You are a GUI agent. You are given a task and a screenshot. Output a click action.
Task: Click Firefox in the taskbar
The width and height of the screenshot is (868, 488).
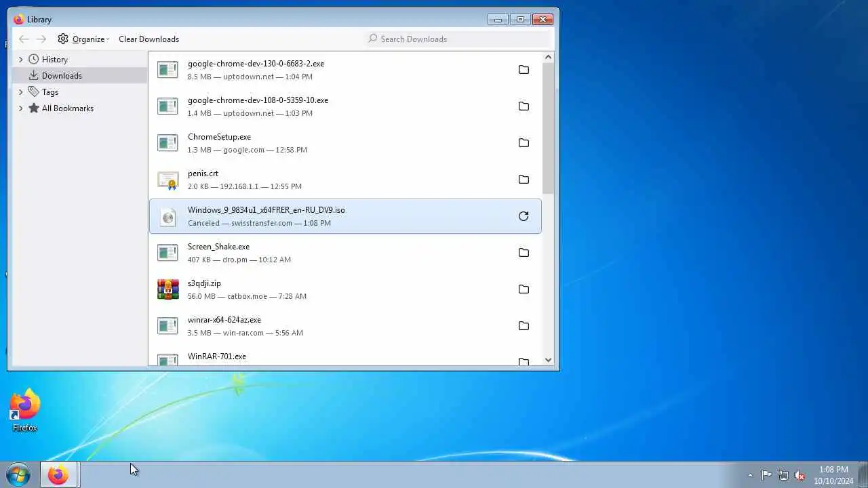coord(58,474)
